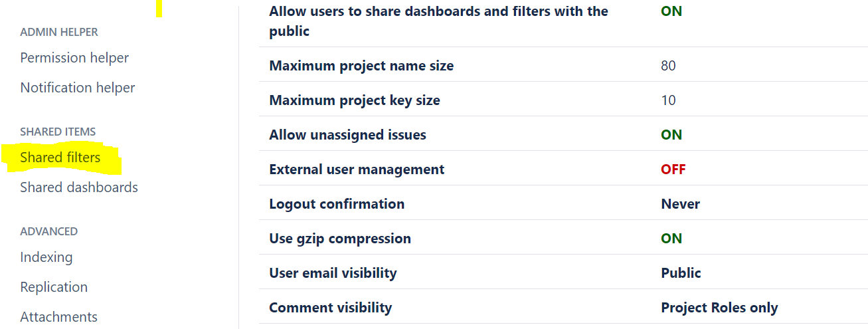Screen dimensions: 868x329
Task: Click the ADMIN HELPER section heading
Action: 59,32
